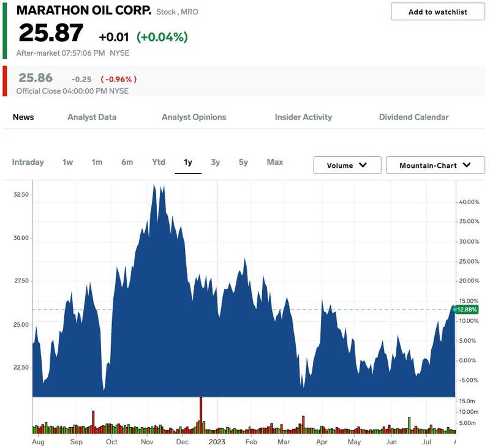Select the 1y chart range

pyautogui.click(x=188, y=162)
